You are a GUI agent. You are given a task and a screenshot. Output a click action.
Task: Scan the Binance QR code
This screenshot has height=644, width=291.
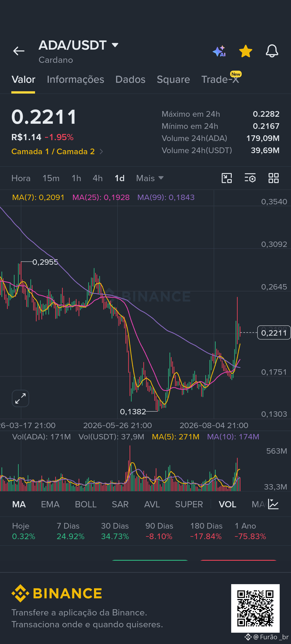(x=255, y=608)
